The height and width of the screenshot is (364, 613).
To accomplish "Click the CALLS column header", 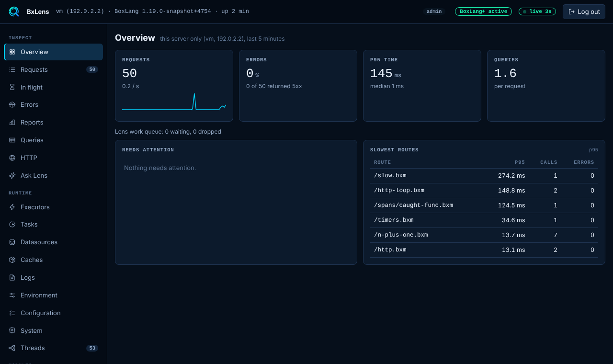I will (x=549, y=162).
